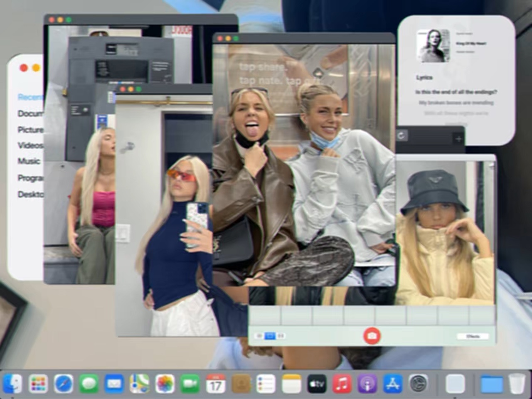Select Music in the Finder sidebar
The width and height of the screenshot is (532, 399).
click(29, 161)
